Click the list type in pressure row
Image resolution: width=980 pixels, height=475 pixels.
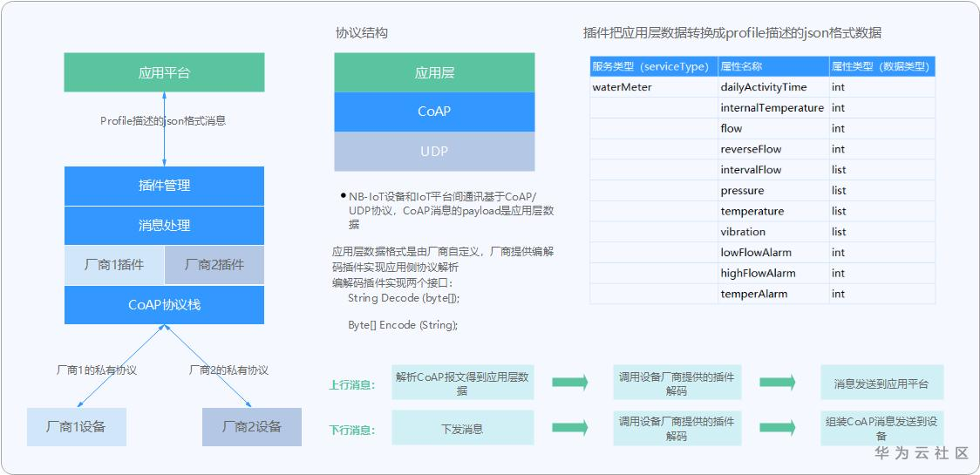[882, 190]
